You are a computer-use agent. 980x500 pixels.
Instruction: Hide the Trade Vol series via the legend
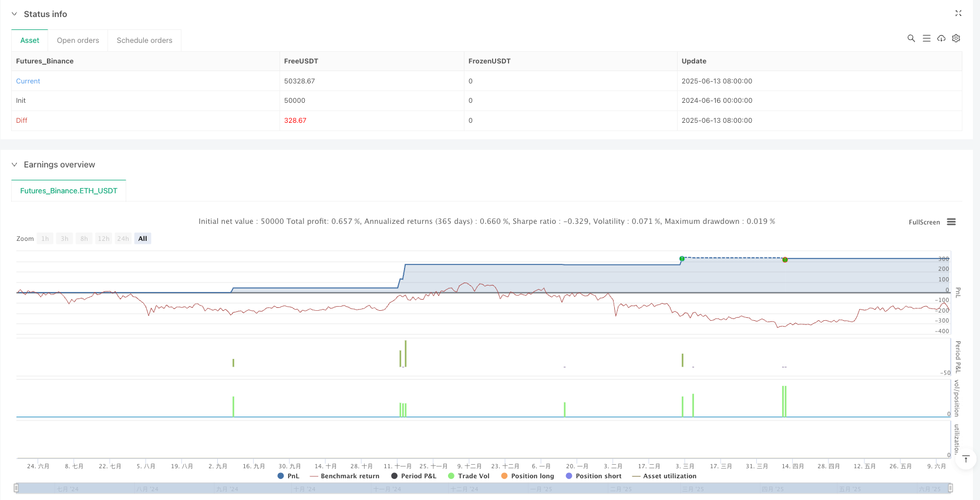[x=469, y=476]
